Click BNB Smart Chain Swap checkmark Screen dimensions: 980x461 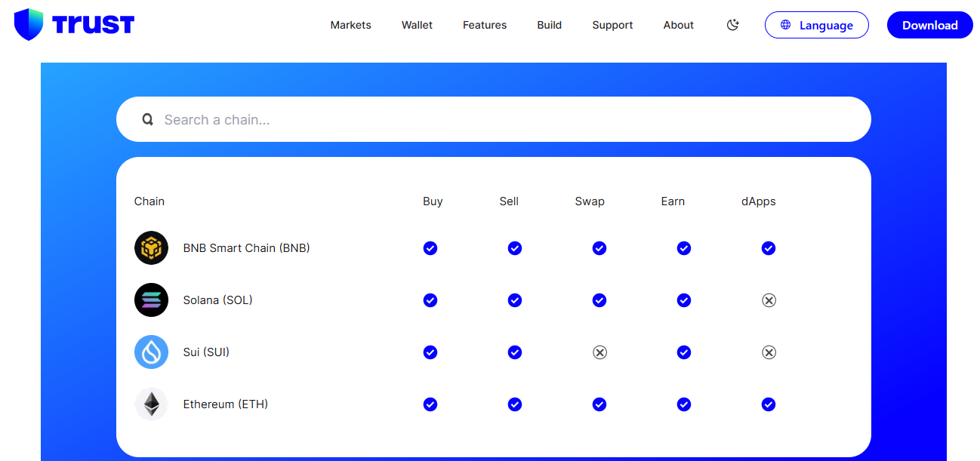[x=599, y=248]
